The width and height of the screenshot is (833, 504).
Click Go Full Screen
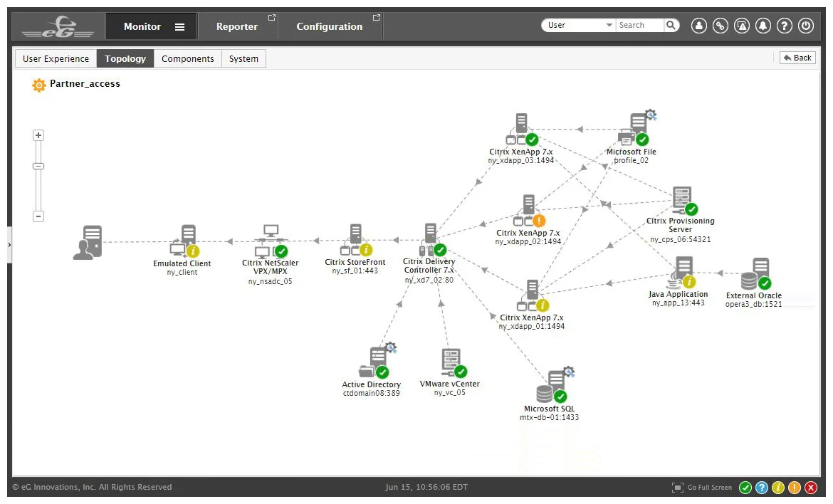[x=702, y=488]
